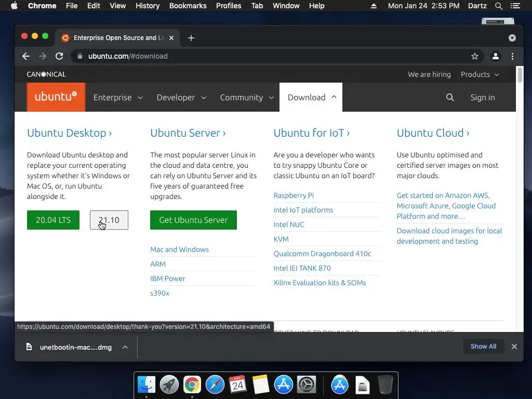Open Notification Center icon in menu bar
Screen dimensions: 532x399
pos(515,6)
